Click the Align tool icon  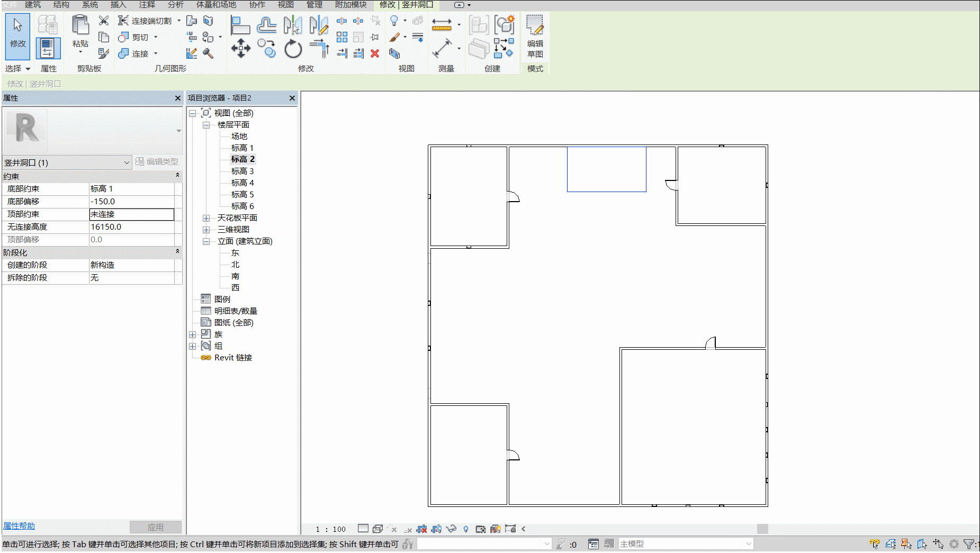pyautogui.click(x=240, y=25)
